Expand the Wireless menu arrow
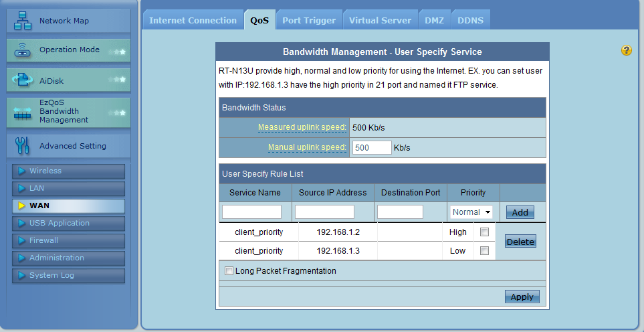Viewport: 644px width, 332px height. click(x=22, y=171)
